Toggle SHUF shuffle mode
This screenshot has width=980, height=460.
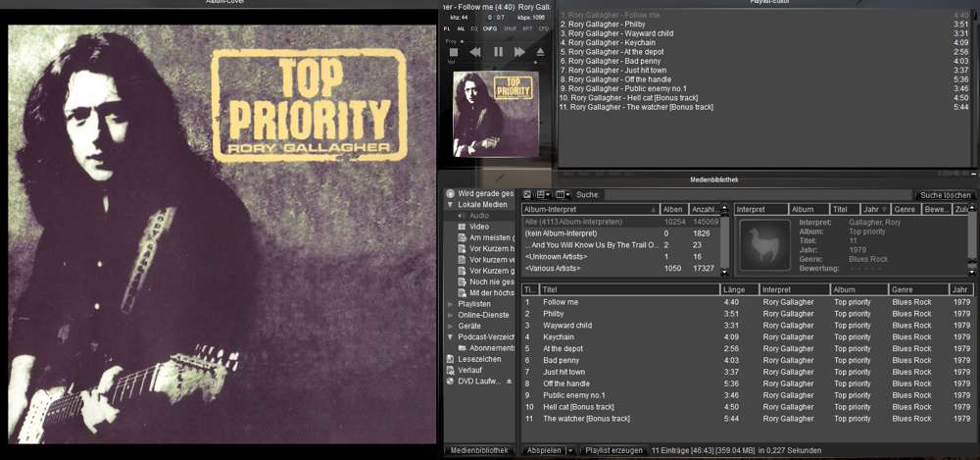[510, 29]
